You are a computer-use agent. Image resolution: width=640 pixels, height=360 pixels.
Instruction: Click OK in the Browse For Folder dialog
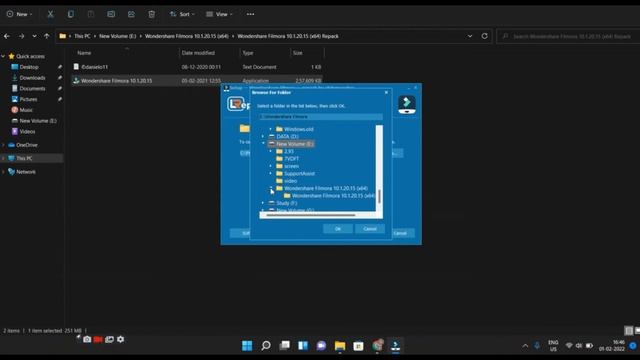pyautogui.click(x=338, y=229)
